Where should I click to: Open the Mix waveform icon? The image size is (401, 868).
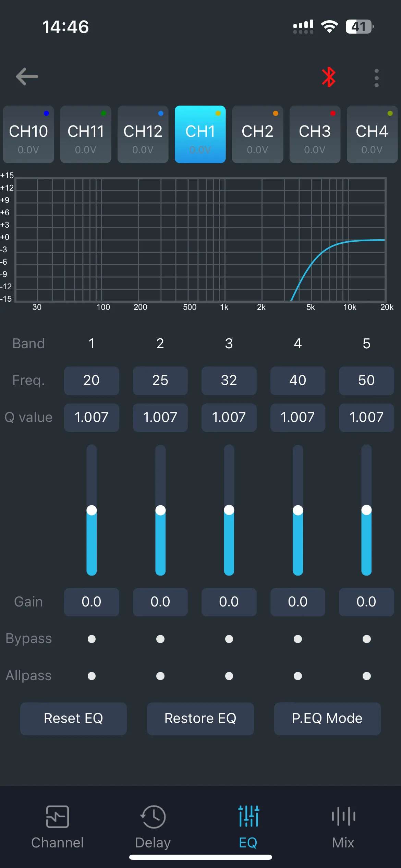(x=343, y=816)
